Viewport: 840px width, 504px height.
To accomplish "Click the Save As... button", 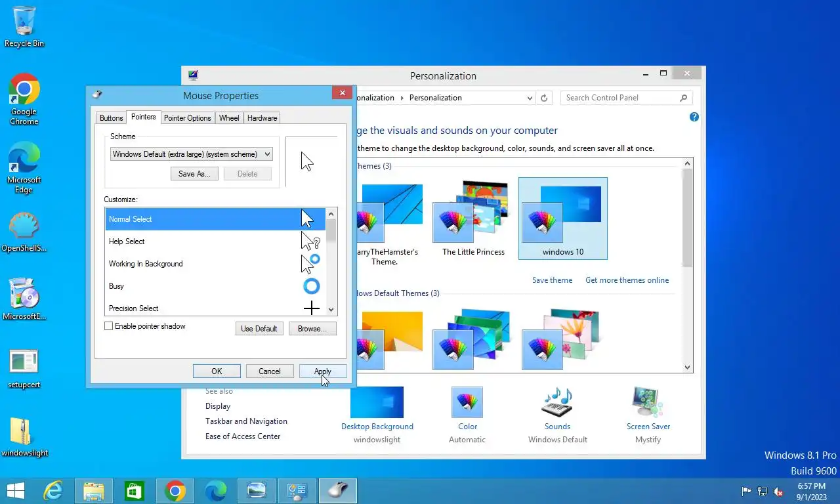I will pos(194,174).
